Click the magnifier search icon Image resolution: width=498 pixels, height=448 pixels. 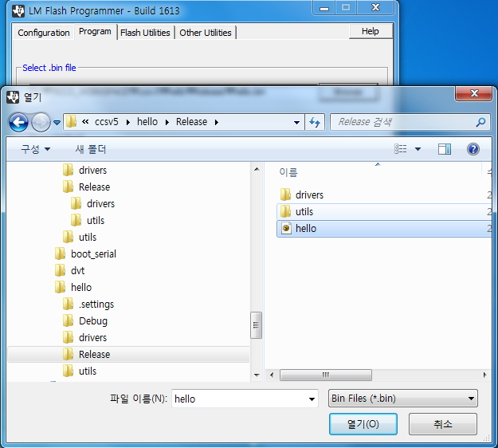pos(480,122)
